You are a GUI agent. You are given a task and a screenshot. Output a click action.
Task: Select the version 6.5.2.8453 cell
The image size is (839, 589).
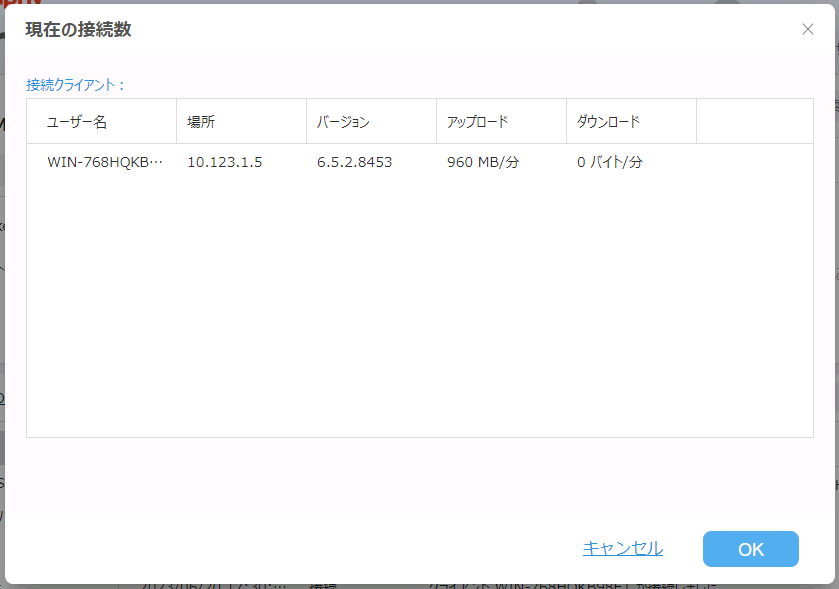354,162
